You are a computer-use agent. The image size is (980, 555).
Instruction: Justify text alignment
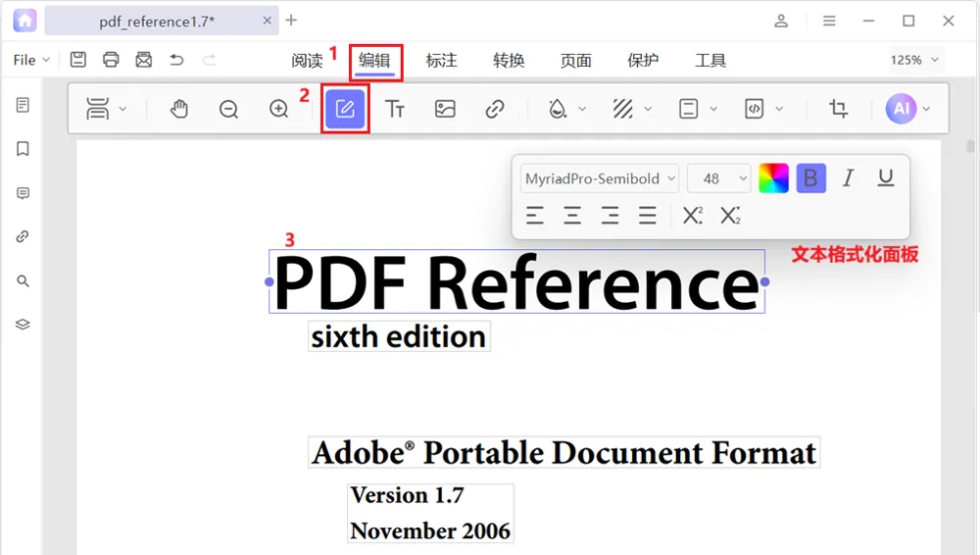click(x=648, y=216)
